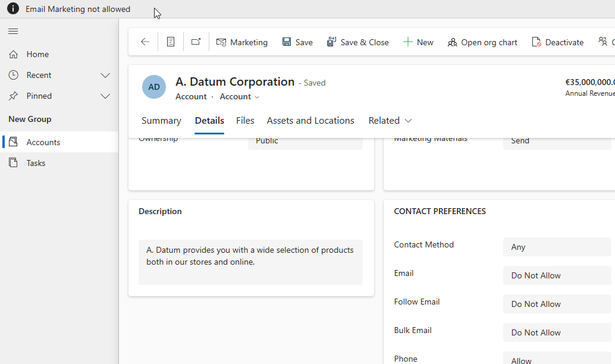Click the green plus New icon
This screenshot has width=615, height=364.
point(408,42)
